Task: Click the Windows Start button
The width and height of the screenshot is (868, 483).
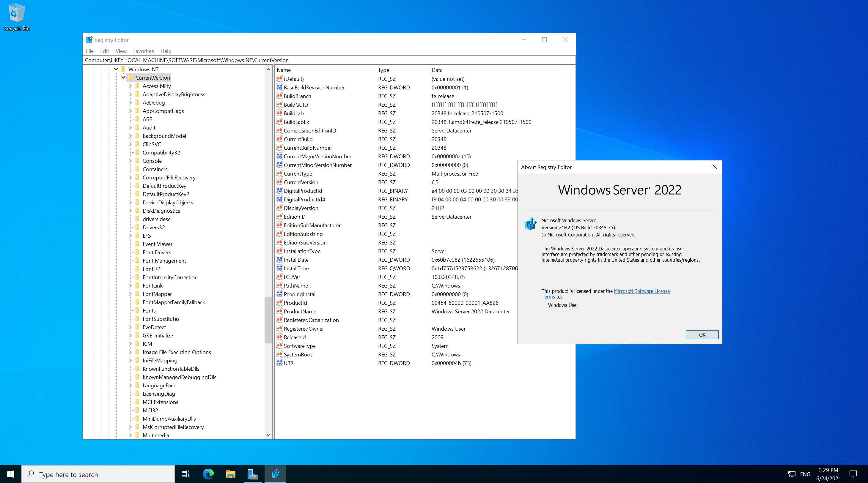Action: [10, 474]
